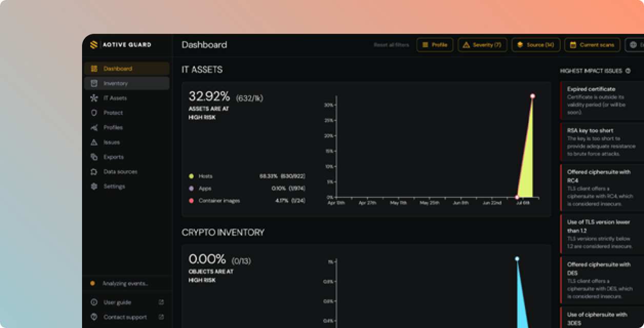Open the Use of ciphersuite with 3DES issue
Viewport: 644px width, 328px height.
click(602, 318)
